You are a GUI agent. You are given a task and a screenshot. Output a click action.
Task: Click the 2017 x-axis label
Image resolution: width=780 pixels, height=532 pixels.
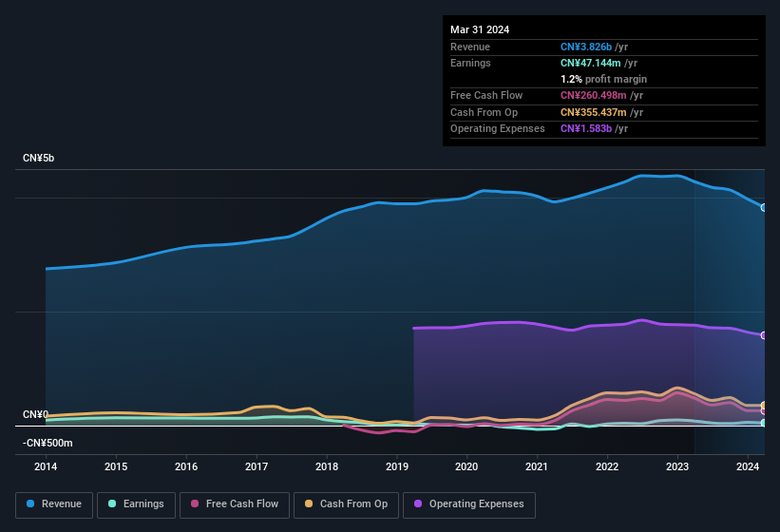click(x=257, y=466)
